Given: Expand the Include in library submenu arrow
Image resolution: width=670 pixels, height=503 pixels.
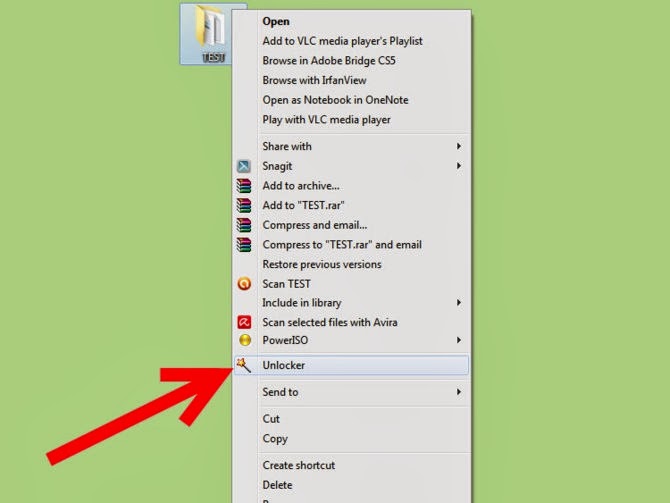Looking at the screenshot, I should 458,303.
